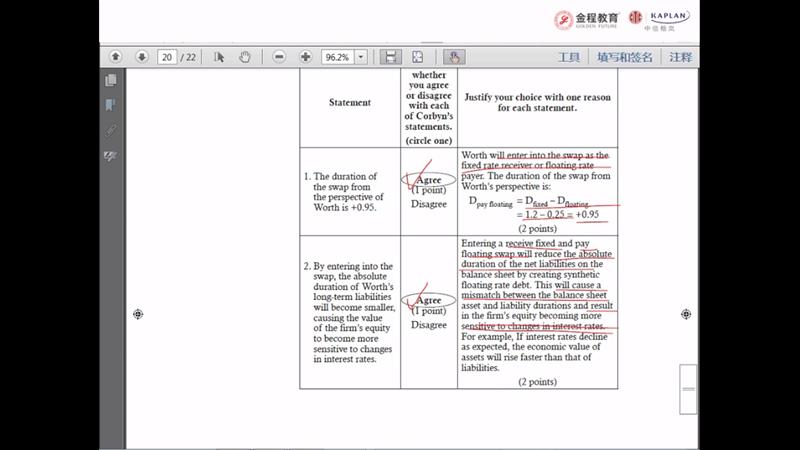Open signatures panel in sidebar

point(111,156)
